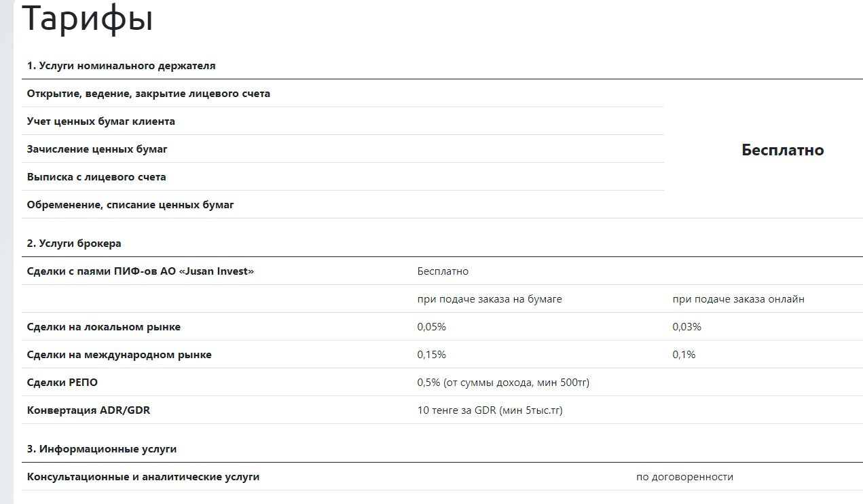Click the "по договоренности" value text
This screenshot has height=504, width=863.
tap(684, 477)
